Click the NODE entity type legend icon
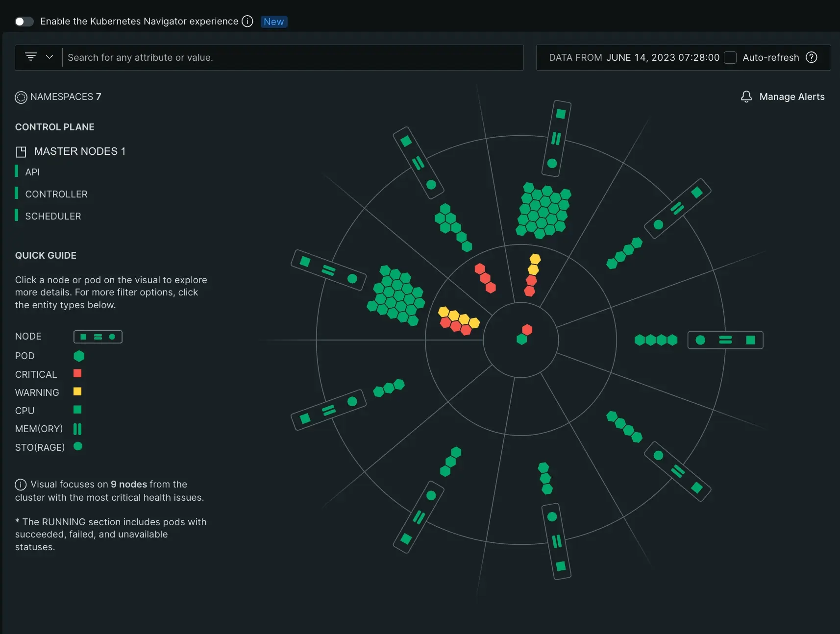The width and height of the screenshot is (840, 634). point(98,337)
